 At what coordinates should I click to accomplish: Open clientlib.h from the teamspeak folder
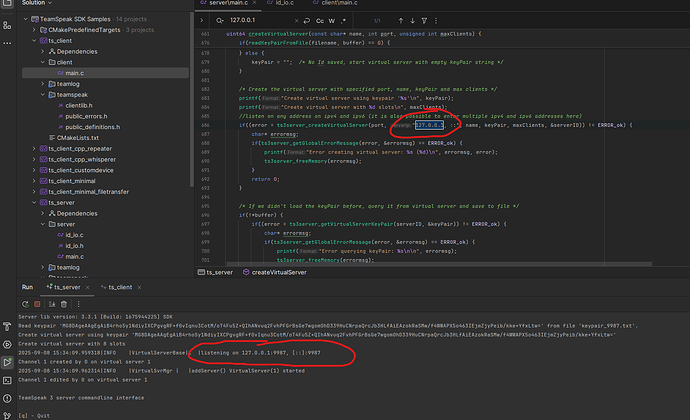pos(77,104)
